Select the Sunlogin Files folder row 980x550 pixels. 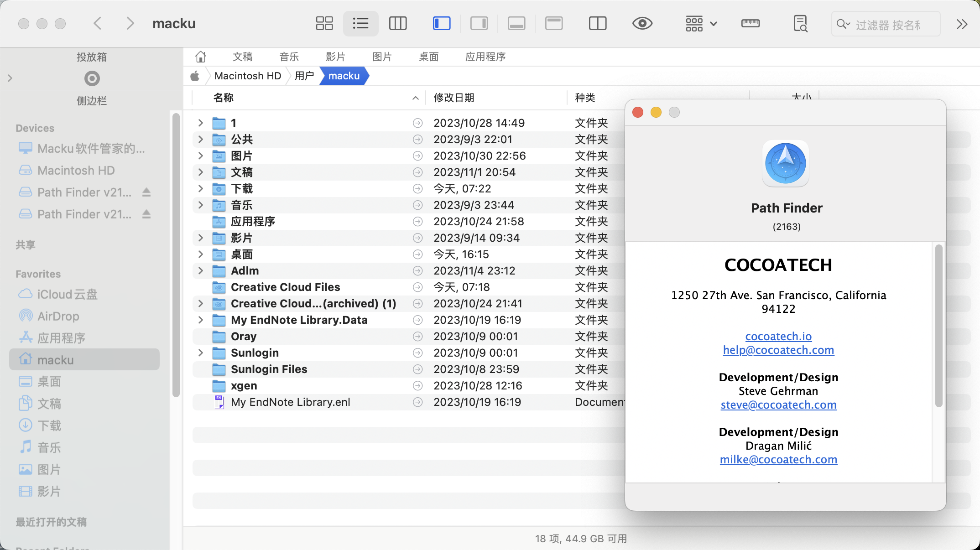click(x=408, y=369)
